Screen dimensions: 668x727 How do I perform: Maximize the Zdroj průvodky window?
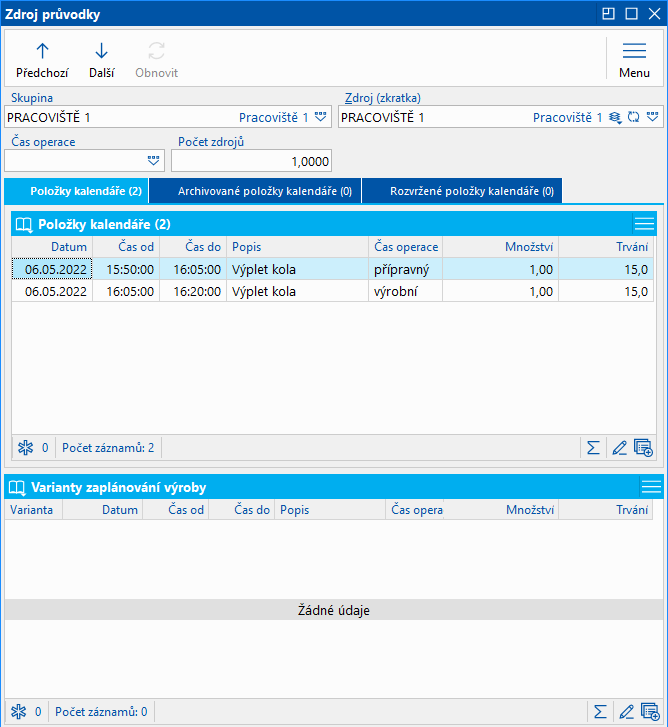(631, 13)
